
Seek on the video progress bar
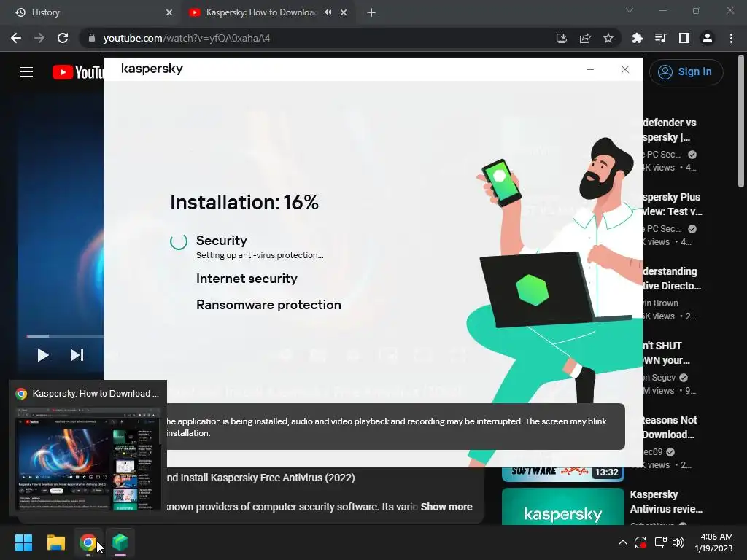point(65,336)
